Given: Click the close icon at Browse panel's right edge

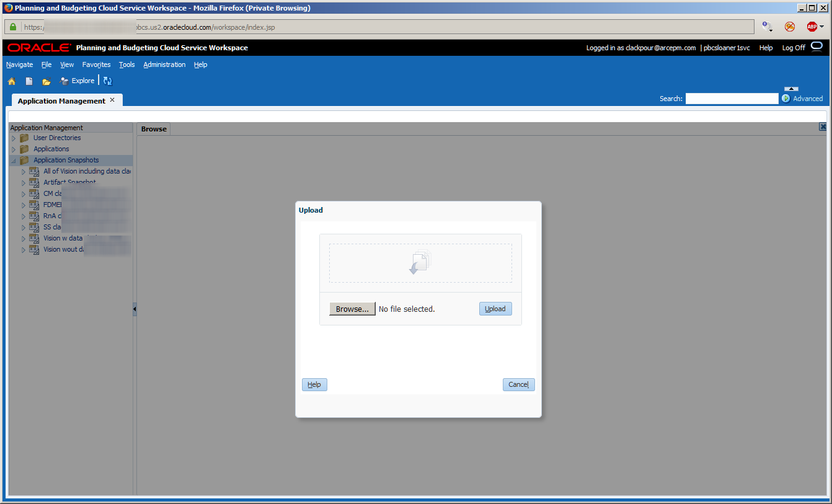Looking at the screenshot, I should [x=823, y=126].
